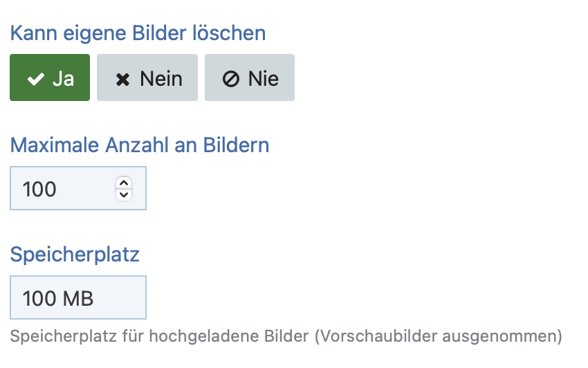This screenshot has width=588, height=368.
Task: Place cursor on the 100 MB value
Action: [58, 298]
